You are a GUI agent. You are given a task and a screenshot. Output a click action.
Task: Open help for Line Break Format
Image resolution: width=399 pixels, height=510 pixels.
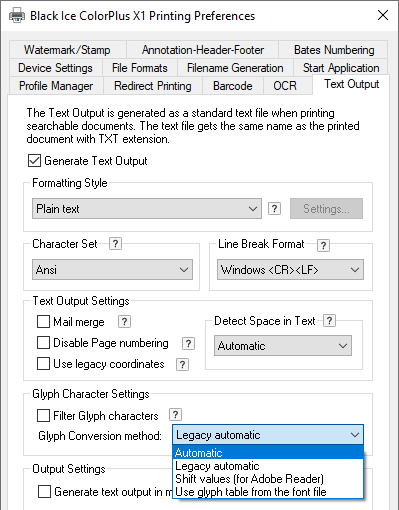click(x=323, y=245)
